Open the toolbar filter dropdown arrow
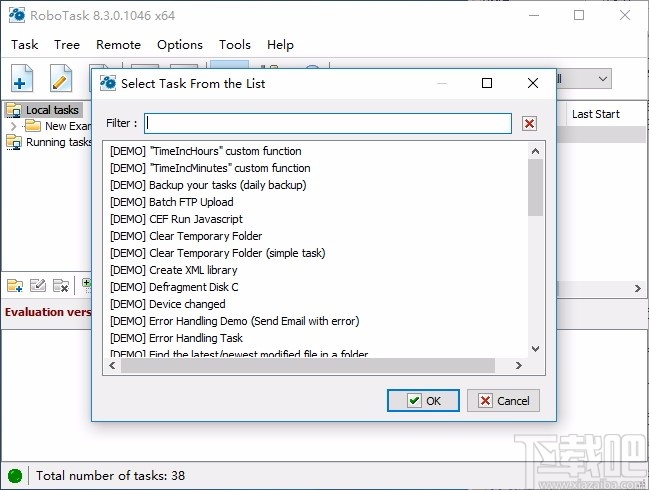 [603, 78]
